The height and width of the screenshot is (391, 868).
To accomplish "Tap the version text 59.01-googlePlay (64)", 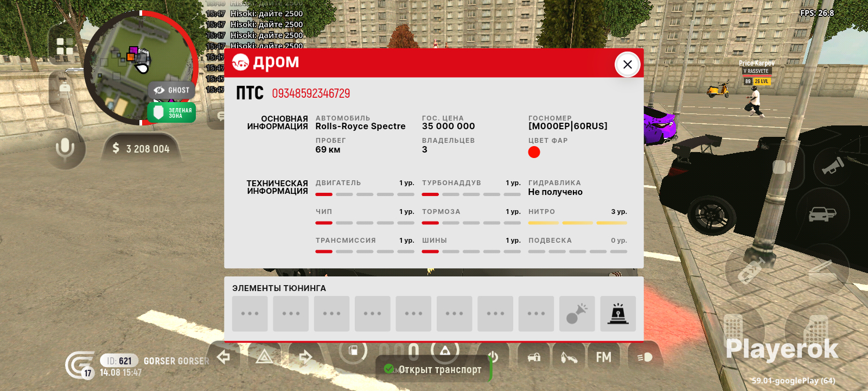I will 793,381.
